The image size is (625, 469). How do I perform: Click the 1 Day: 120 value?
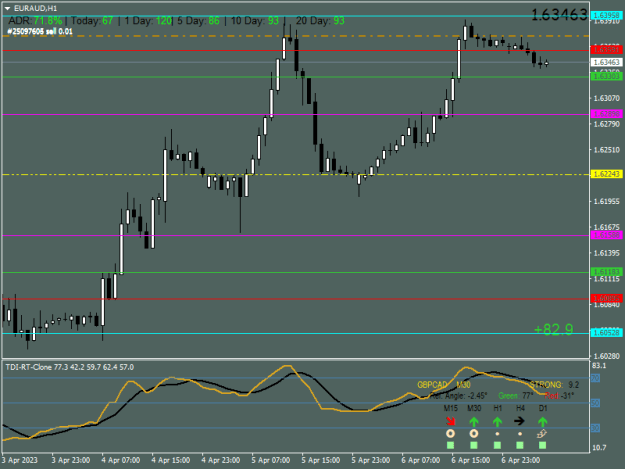click(148, 21)
